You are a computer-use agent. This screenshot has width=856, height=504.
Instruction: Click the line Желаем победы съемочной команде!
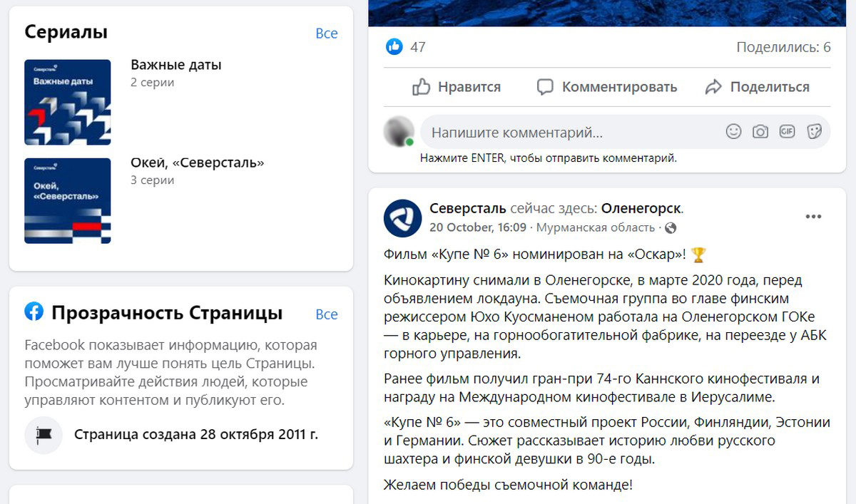pos(508,485)
